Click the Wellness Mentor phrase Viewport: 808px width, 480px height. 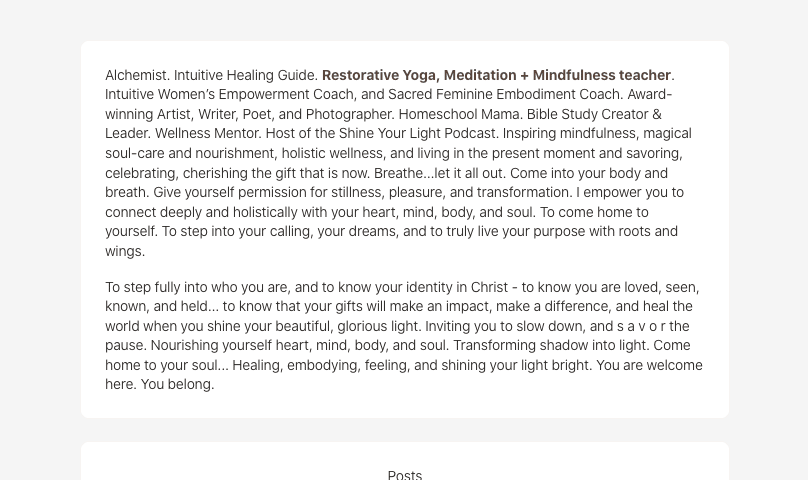(x=208, y=134)
